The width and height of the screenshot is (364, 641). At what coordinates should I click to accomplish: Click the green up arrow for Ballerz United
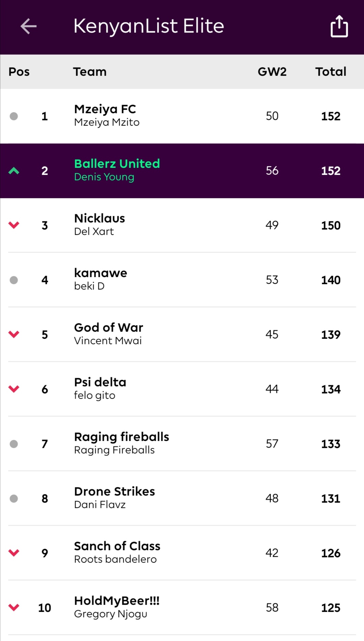point(14,171)
